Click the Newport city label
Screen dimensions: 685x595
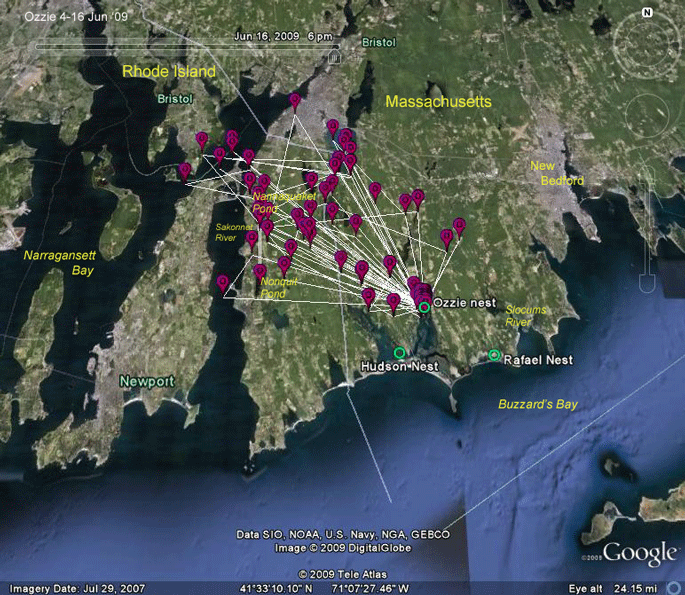tap(147, 381)
